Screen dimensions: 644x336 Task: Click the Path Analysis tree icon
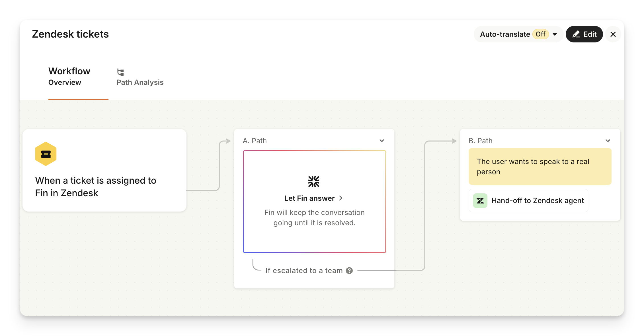[120, 72]
